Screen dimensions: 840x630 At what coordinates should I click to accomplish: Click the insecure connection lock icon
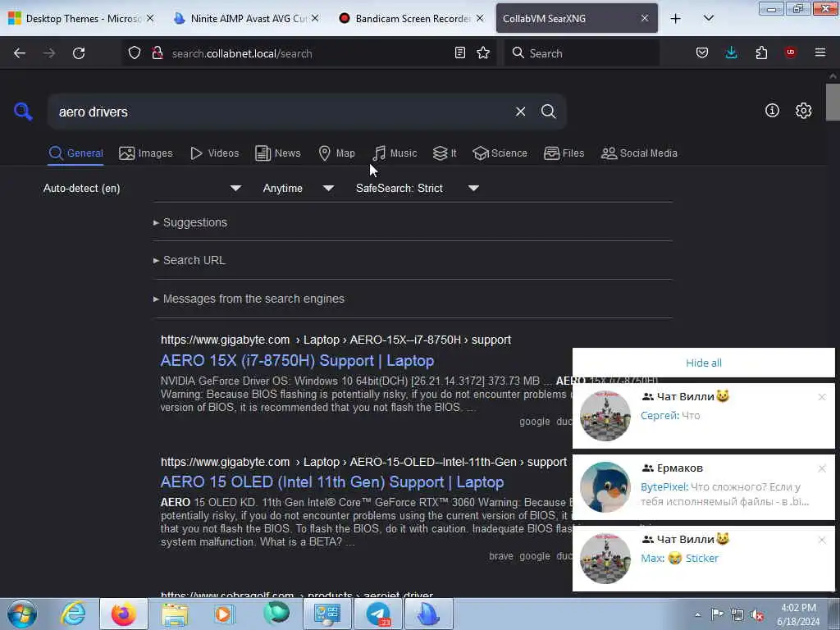tap(157, 53)
